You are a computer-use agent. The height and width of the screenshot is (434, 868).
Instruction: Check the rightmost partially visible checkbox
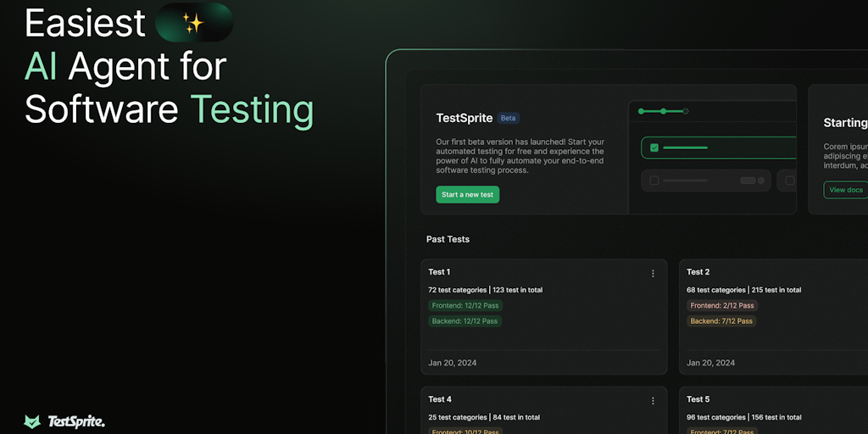tap(790, 181)
